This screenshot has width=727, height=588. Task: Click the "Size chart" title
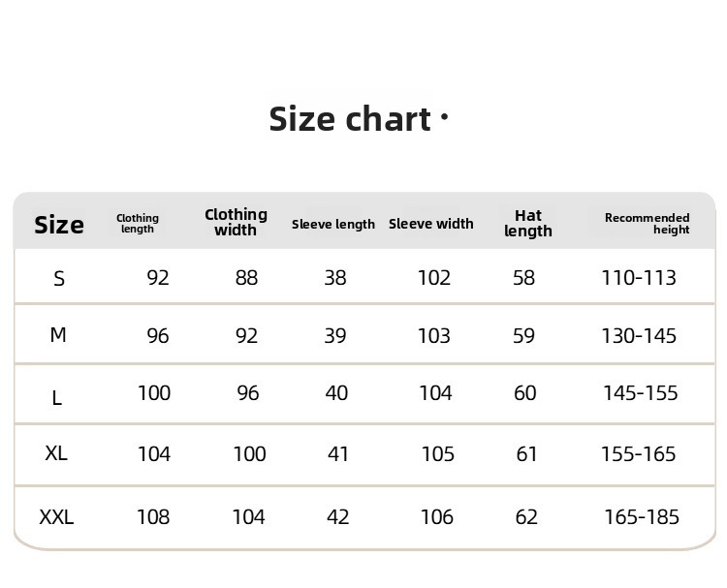pos(350,119)
